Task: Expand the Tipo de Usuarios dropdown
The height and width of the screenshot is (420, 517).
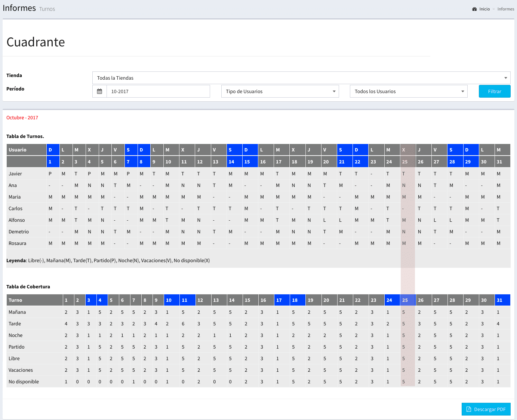Action: [x=280, y=92]
